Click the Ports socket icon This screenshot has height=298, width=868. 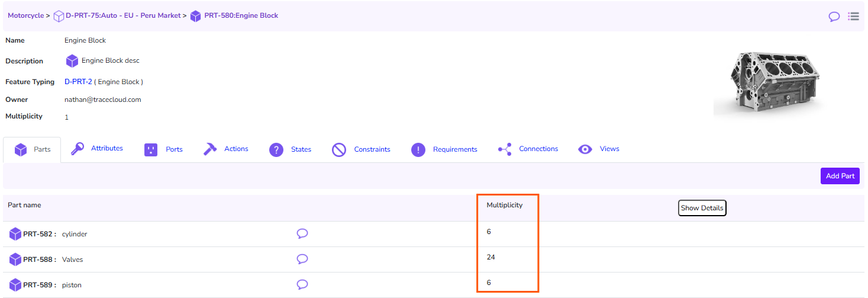coord(151,150)
